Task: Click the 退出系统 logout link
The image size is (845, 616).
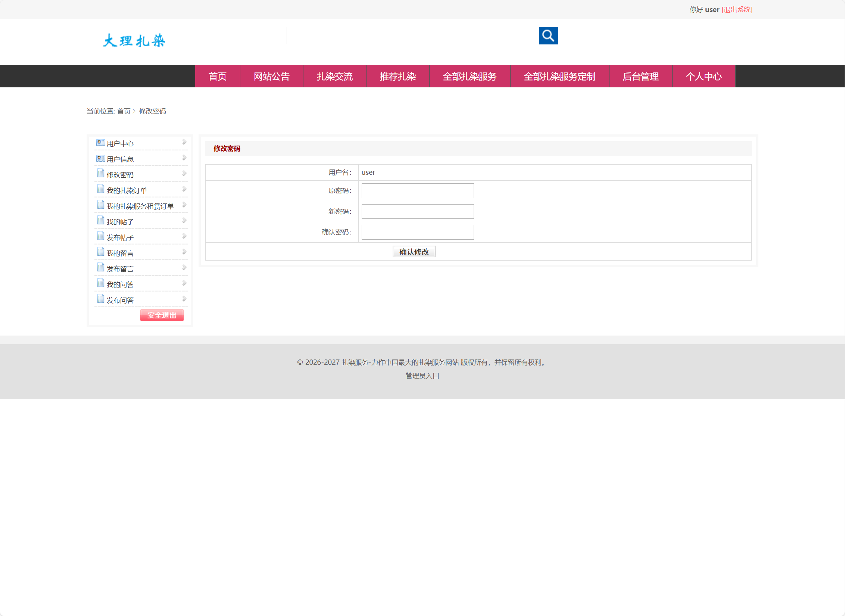Action: (737, 9)
